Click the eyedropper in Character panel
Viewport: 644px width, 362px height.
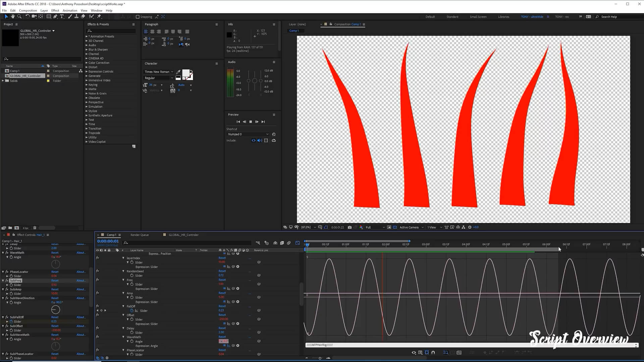(x=178, y=72)
